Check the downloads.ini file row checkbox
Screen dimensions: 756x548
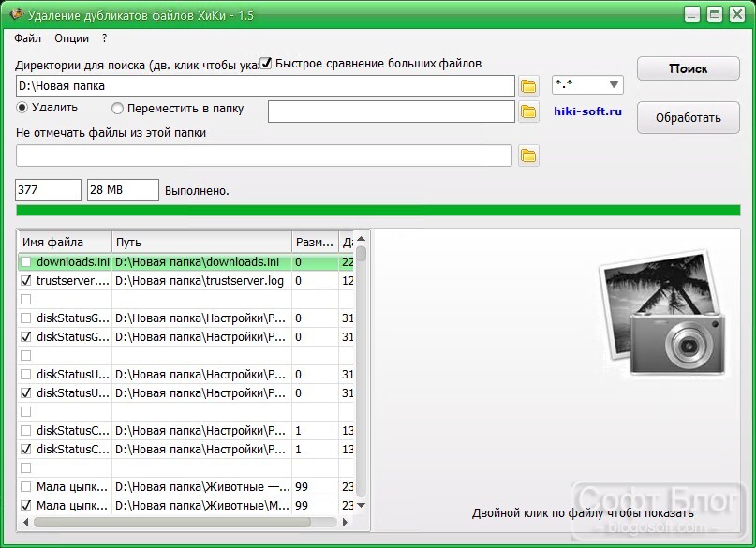26,262
